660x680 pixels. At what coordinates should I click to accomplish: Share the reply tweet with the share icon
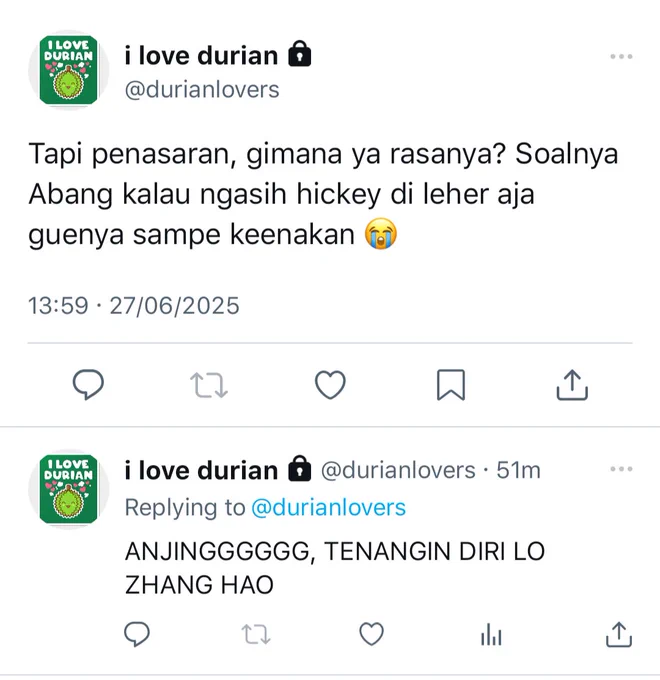coord(619,634)
